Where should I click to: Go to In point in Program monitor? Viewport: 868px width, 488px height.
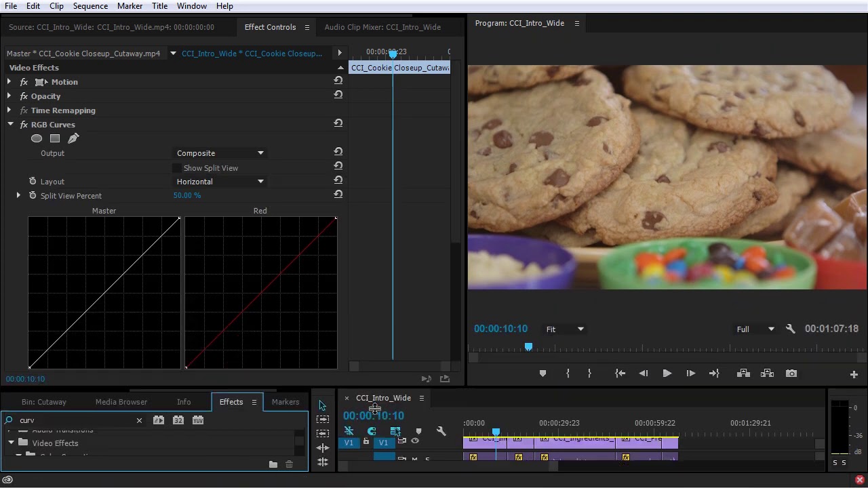point(620,373)
